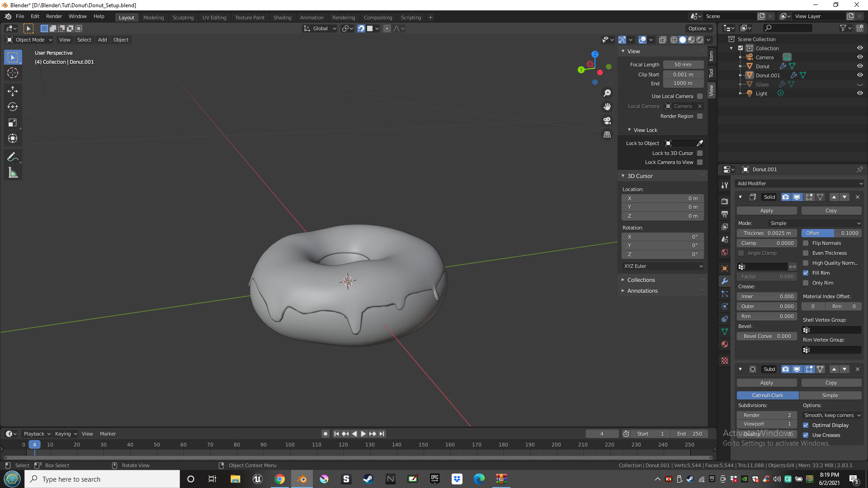Screen dimensions: 868x488
Task: Select the Move tool
Action: [13, 91]
